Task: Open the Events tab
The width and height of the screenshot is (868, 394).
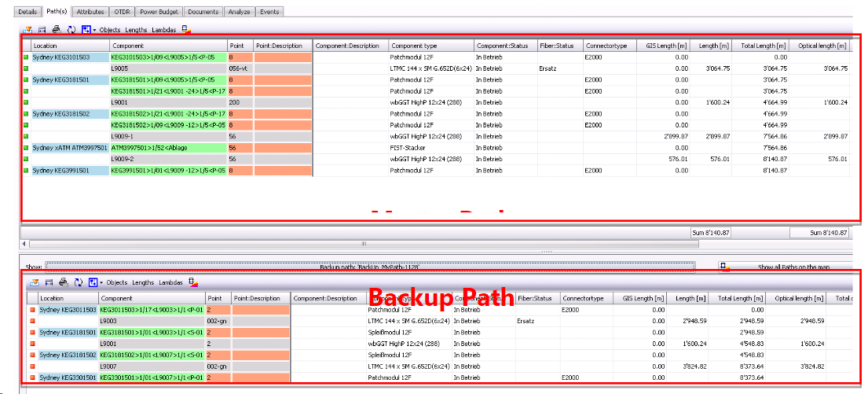Action: 271,11
